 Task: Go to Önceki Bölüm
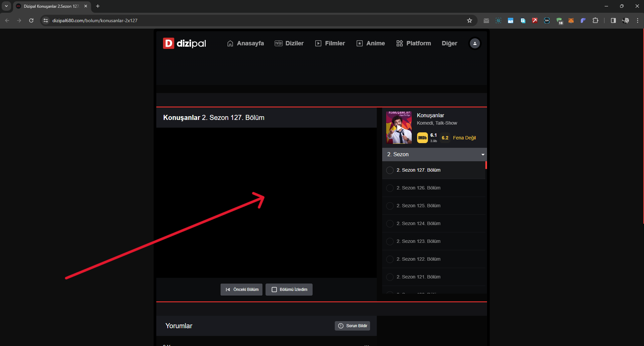241,290
